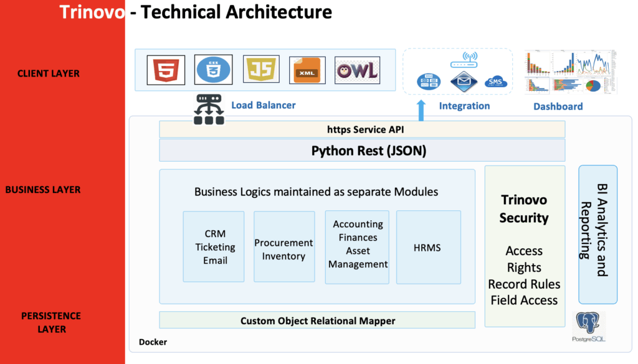Click the Python Rest (JSON) bar

coord(361,151)
